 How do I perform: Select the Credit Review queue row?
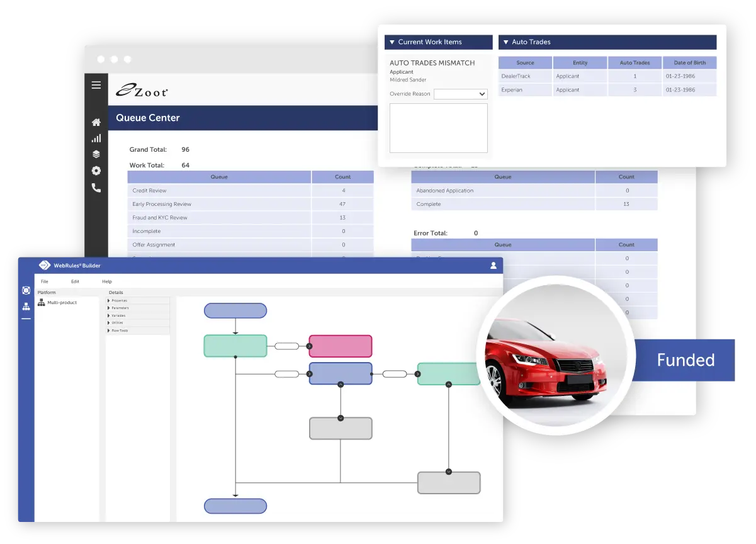251,190
